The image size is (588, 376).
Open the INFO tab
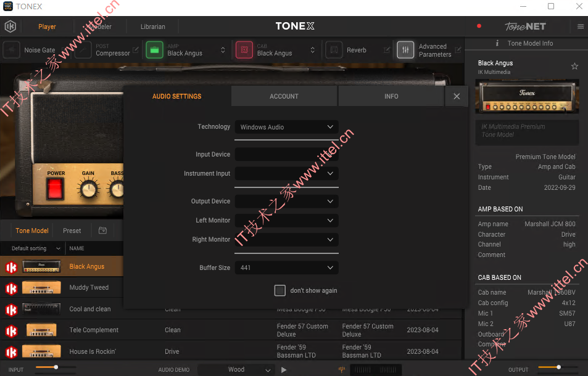pos(391,96)
